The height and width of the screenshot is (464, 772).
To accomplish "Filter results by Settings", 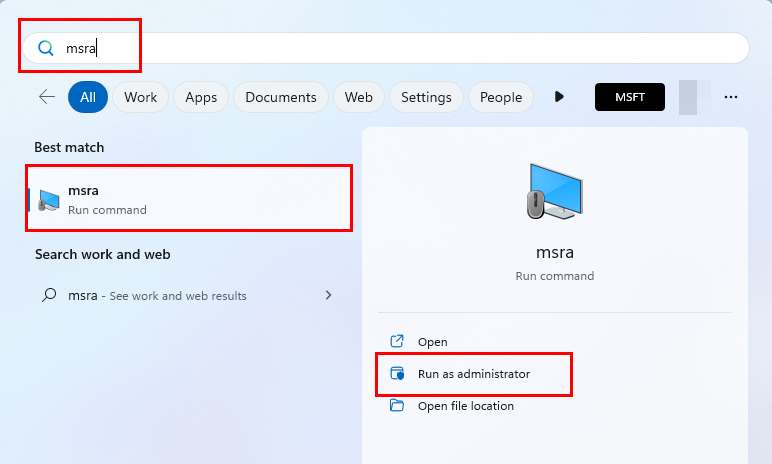I will 426,97.
